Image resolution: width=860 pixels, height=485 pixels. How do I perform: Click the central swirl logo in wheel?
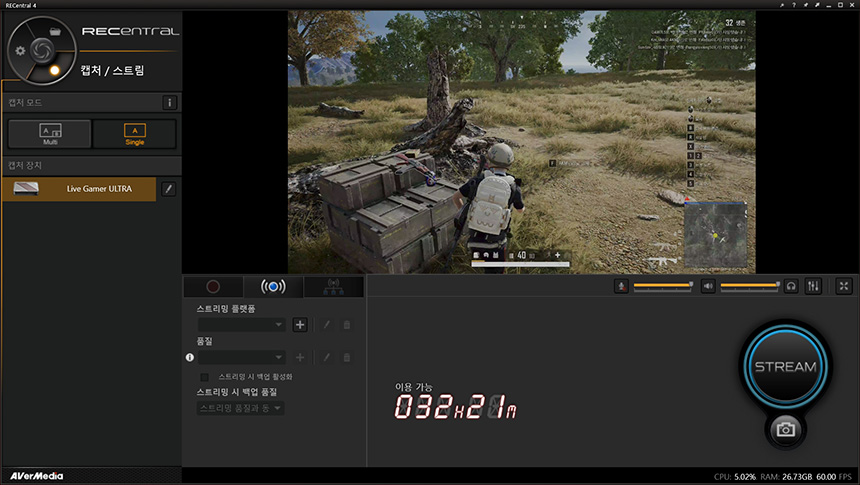click(x=42, y=50)
